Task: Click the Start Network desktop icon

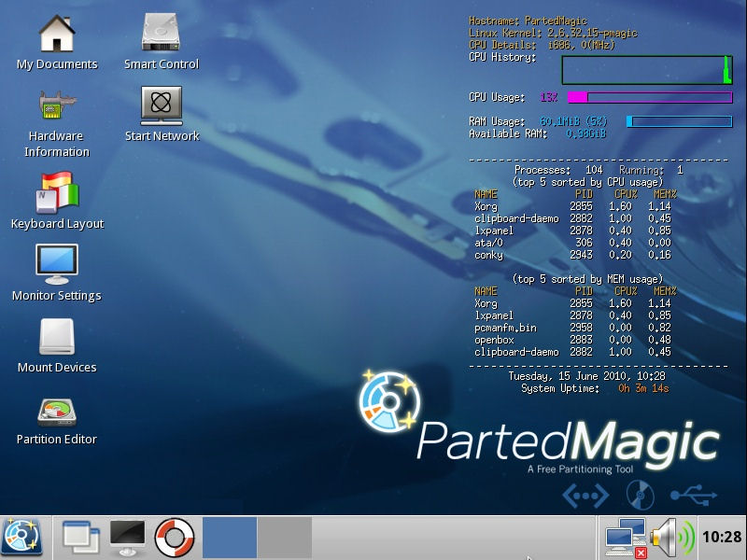Action: click(x=162, y=106)
